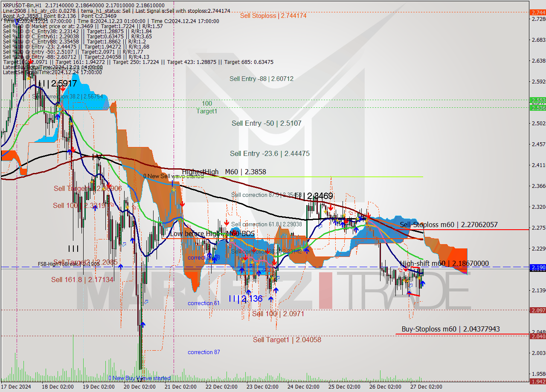Image resolution: width=546 pixels, height=392 pixels.
Task: Click the 'Target100: 2.0971' summary line
Action: tap(138, 62)
